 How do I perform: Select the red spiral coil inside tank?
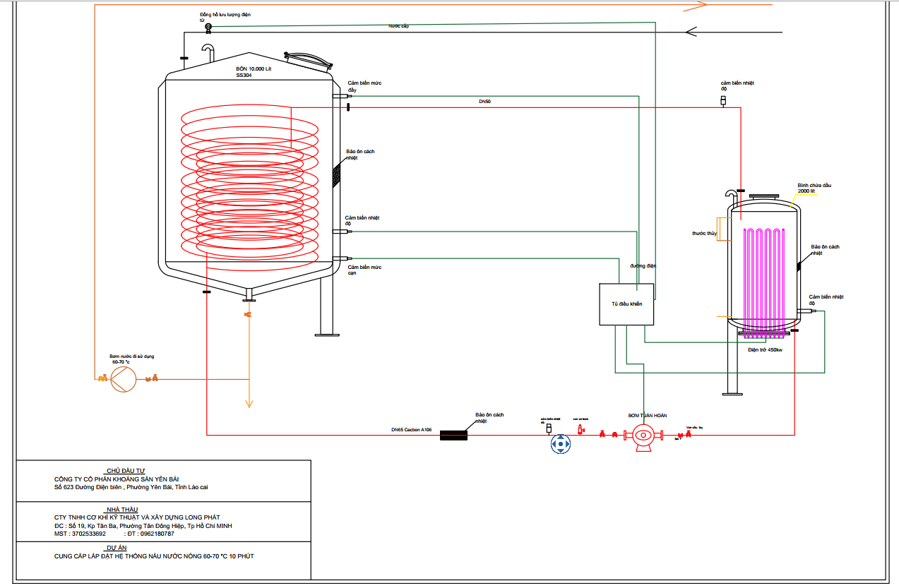249,184
